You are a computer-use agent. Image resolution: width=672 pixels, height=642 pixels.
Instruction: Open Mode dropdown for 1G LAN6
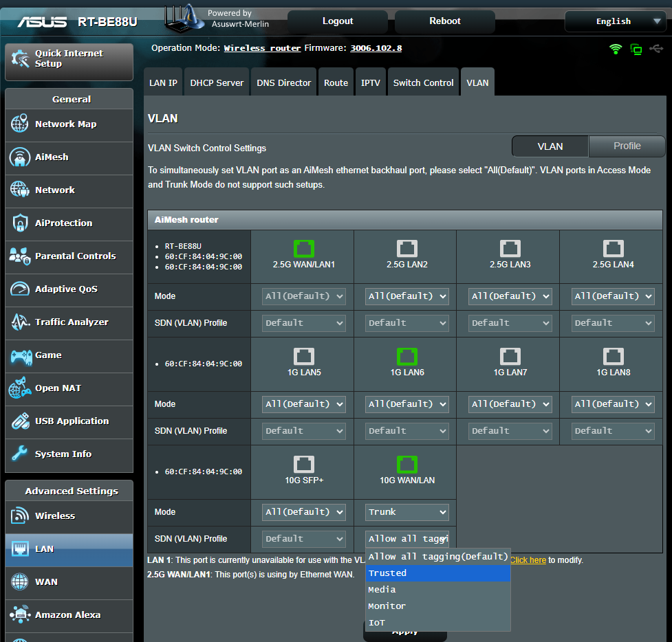coord(407,404)
